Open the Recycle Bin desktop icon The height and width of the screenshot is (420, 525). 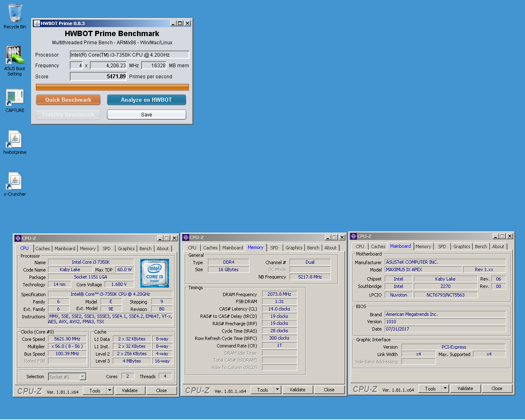[x=15, y=16]
